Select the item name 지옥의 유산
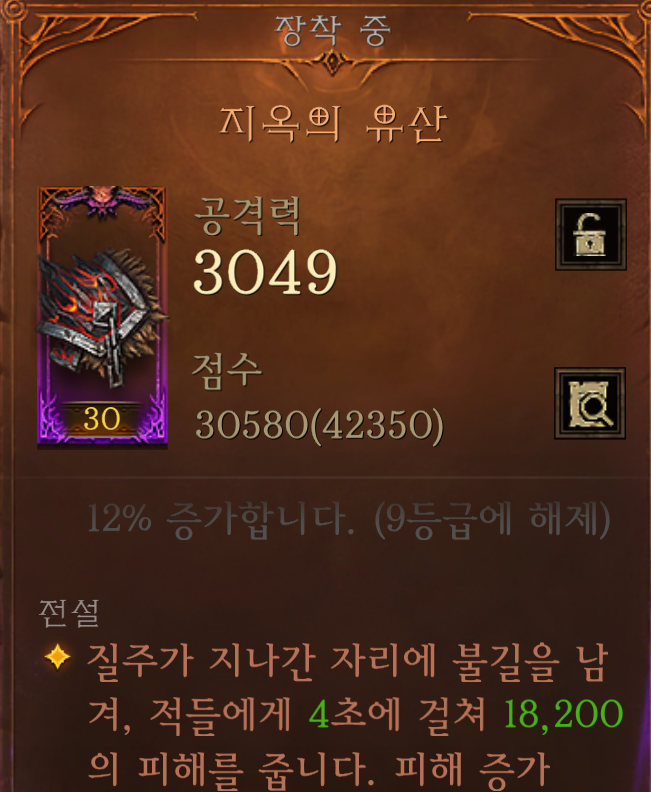The image size is (651, 792). point(333,123)
